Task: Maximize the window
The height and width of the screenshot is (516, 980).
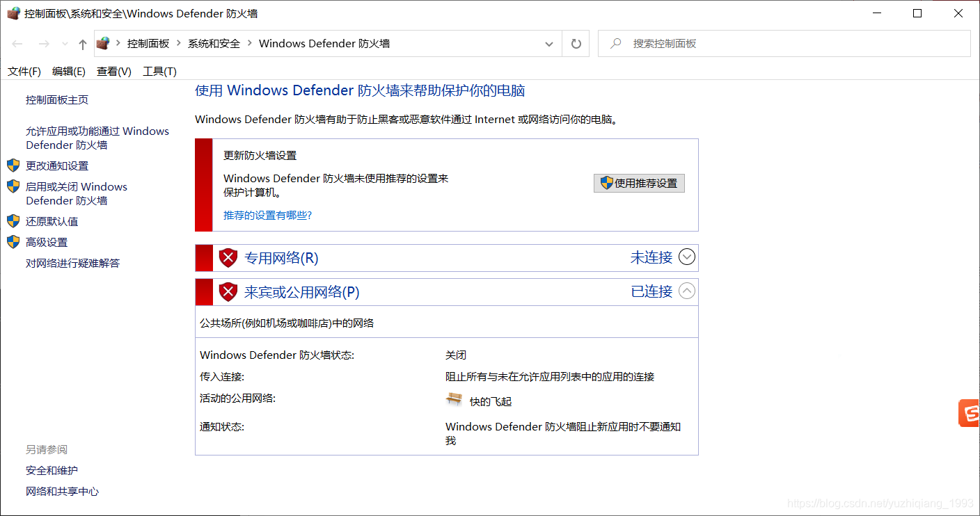Action: pyautogui.click(x=917, y=13)
